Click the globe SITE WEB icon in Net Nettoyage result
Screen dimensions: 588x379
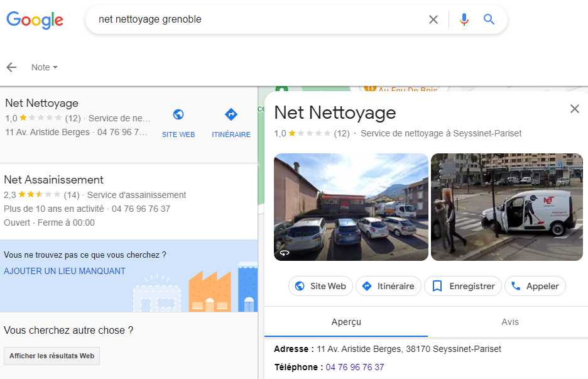point(178,114)
